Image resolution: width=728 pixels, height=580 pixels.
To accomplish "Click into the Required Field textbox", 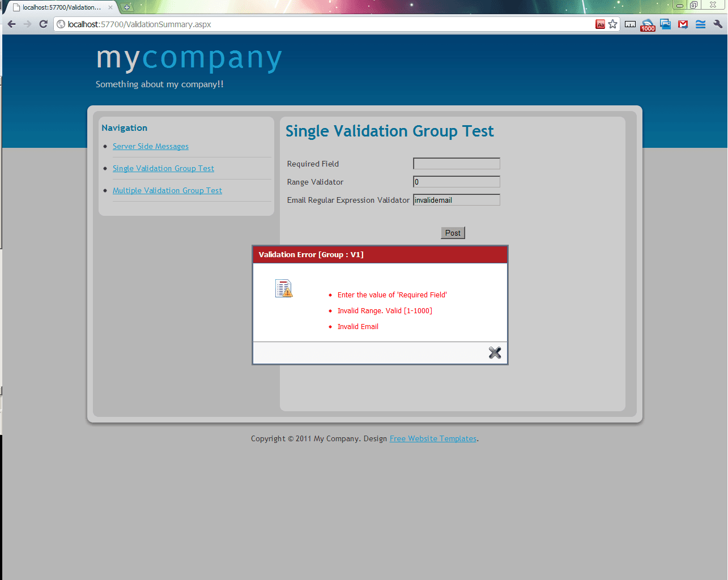I will pyautogui.click(x=456, y=164).
